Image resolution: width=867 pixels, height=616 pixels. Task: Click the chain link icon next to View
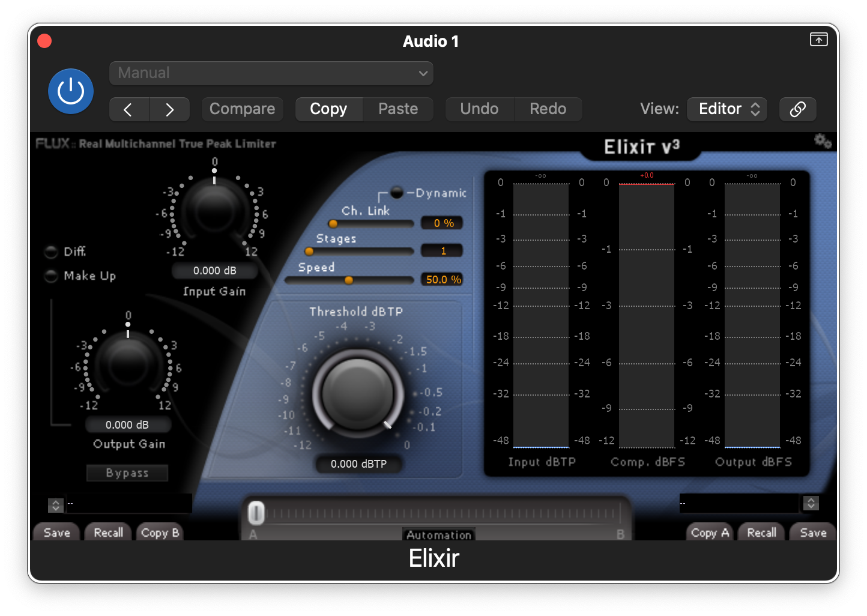click(797, 109)
